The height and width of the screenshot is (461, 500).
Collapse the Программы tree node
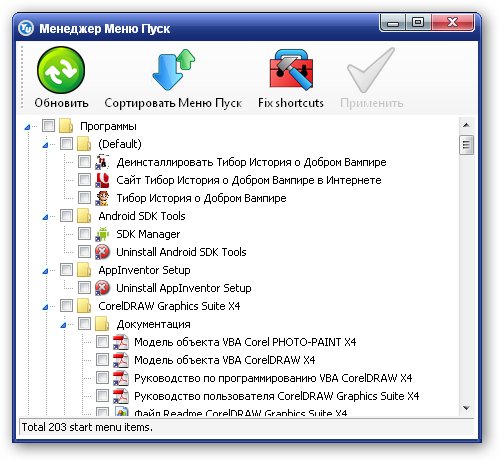[x=27, y=127]
